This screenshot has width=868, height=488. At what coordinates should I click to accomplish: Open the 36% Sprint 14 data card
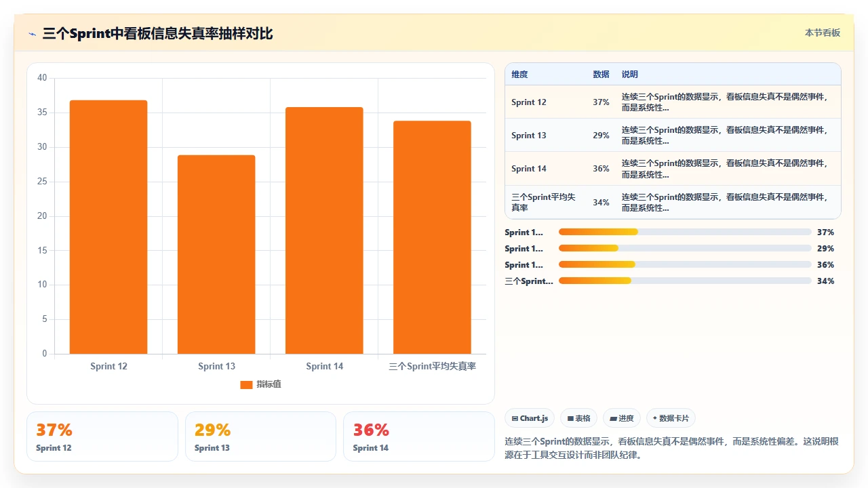click(x=419, y=436)
